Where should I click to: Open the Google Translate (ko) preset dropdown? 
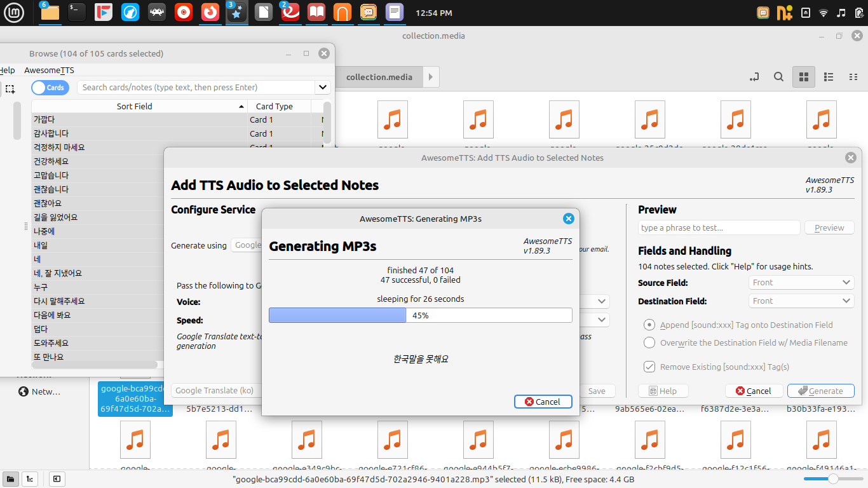tap(217, 391)
